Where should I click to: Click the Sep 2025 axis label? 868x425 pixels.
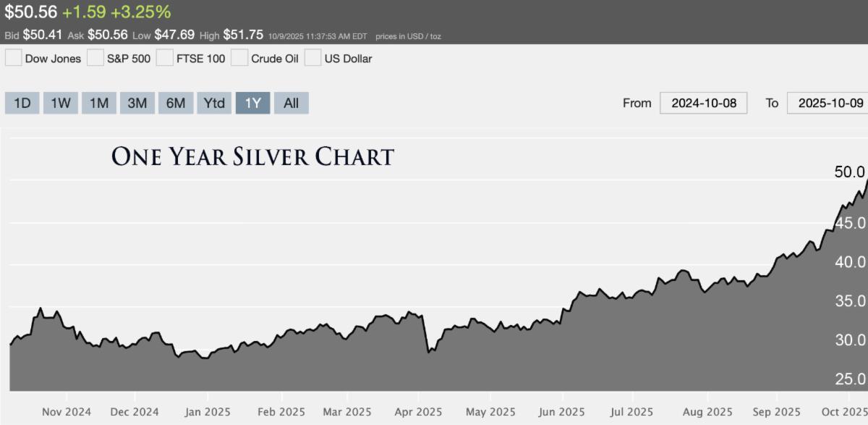coord(776,411)
